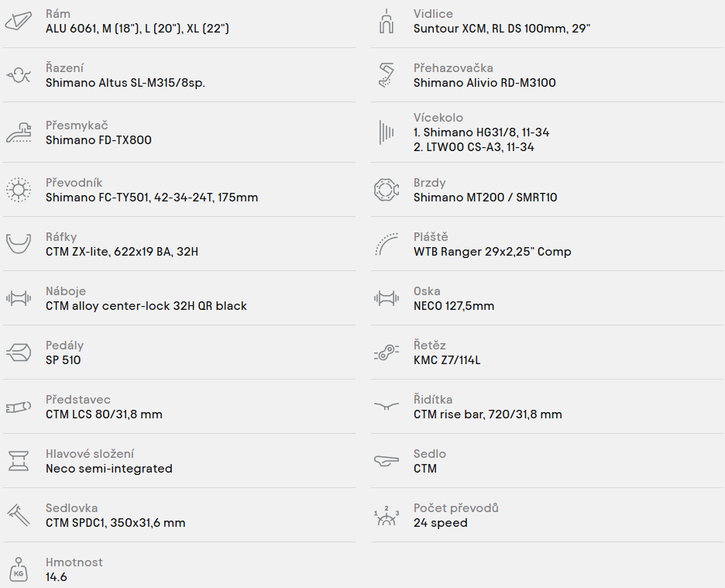The height and width of the screenshot is (588, 725).
Task: Click the tire icon next to Pláště
Action: coord(386,244)
